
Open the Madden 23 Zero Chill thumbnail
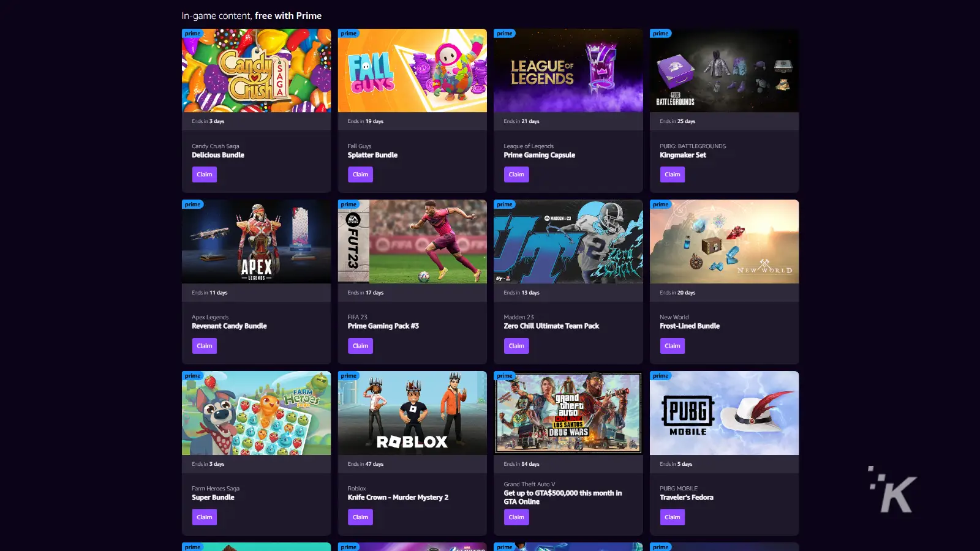568,241
